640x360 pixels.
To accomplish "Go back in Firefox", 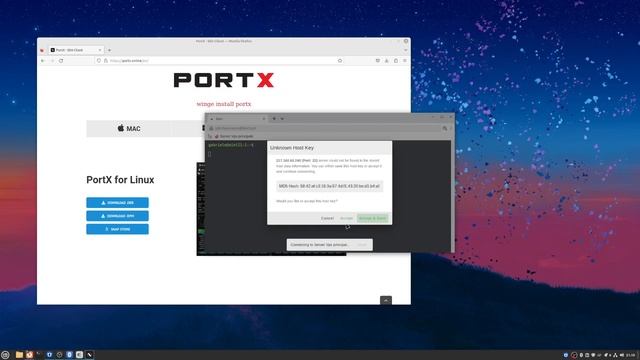I will coord(42,60).
